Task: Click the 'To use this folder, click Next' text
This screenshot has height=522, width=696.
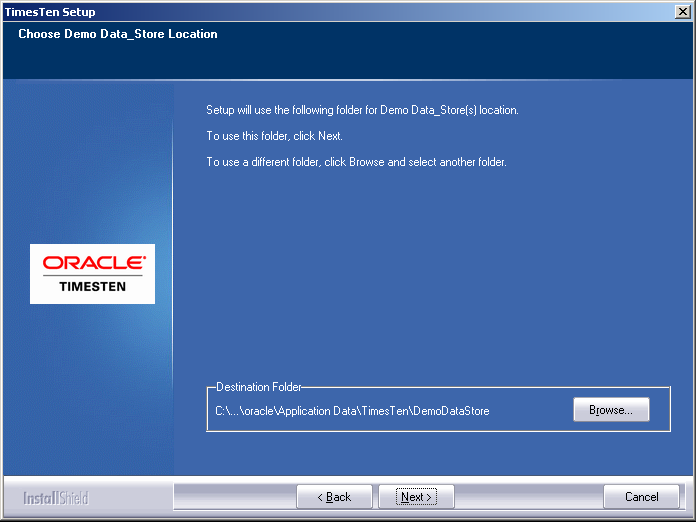Action: coord(274,136)
